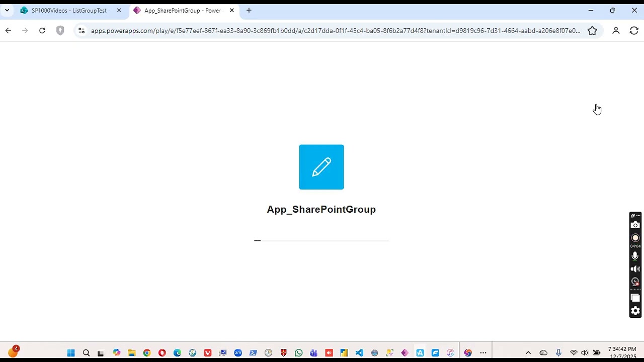Show hidden system tray icons
Image resolution: width=644 pixels, height=362 pixels.
[528, 353]
